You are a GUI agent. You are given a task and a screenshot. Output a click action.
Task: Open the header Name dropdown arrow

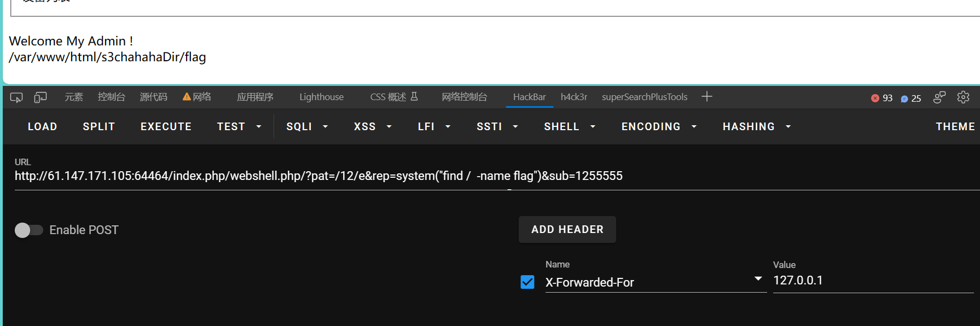point(758,279)
